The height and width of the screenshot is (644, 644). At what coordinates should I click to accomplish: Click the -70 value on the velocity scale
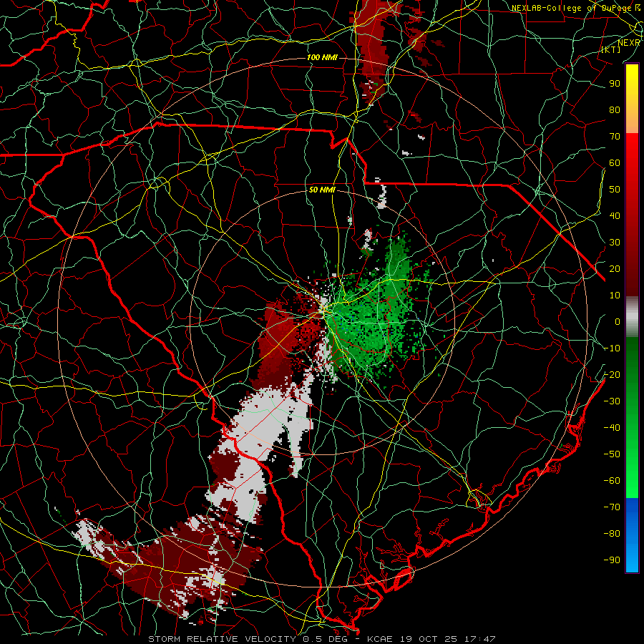[612, 507]
